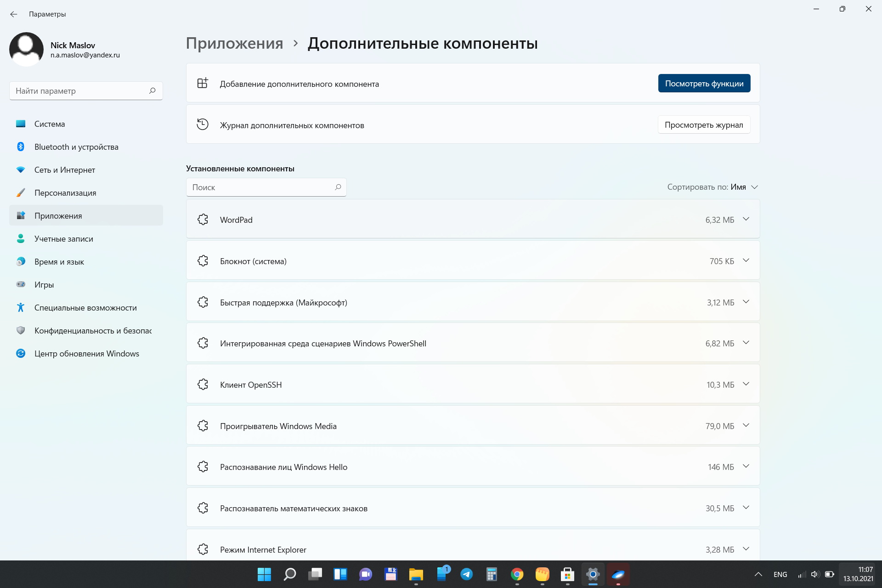Click the back arrow in the title bar
Image resolution: width=882 pixels, height=588 pixels.
pyautogui.click(x=14, y=14)
